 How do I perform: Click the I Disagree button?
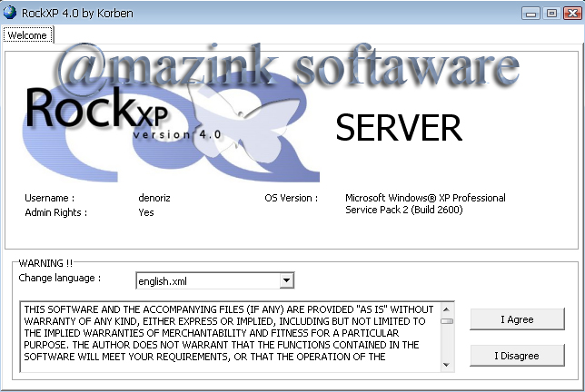click(x=517, y=356)
